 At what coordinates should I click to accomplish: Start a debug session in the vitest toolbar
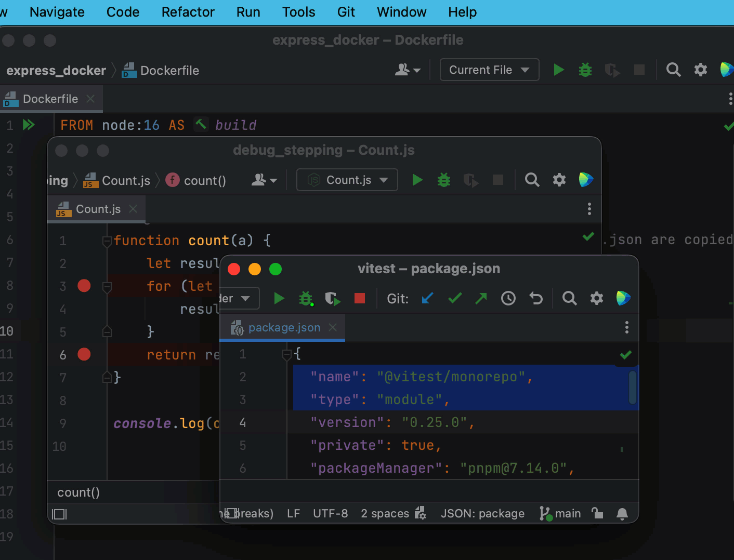coord(306,298)
